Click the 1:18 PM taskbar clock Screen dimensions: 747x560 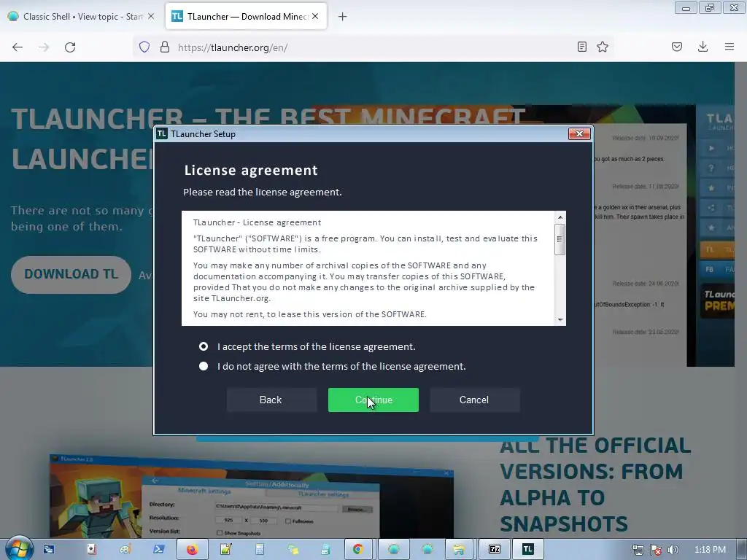click(710, 550)
